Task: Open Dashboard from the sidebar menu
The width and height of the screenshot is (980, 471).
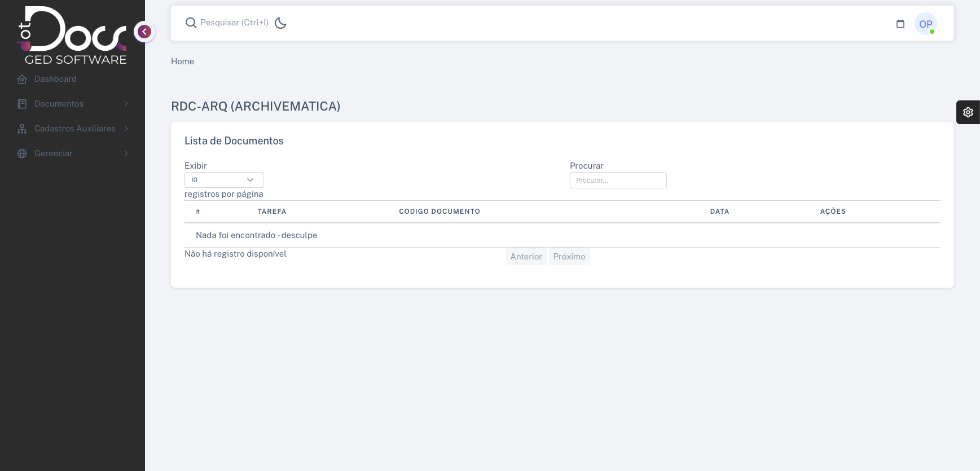Action: click(x=55, y=79)
